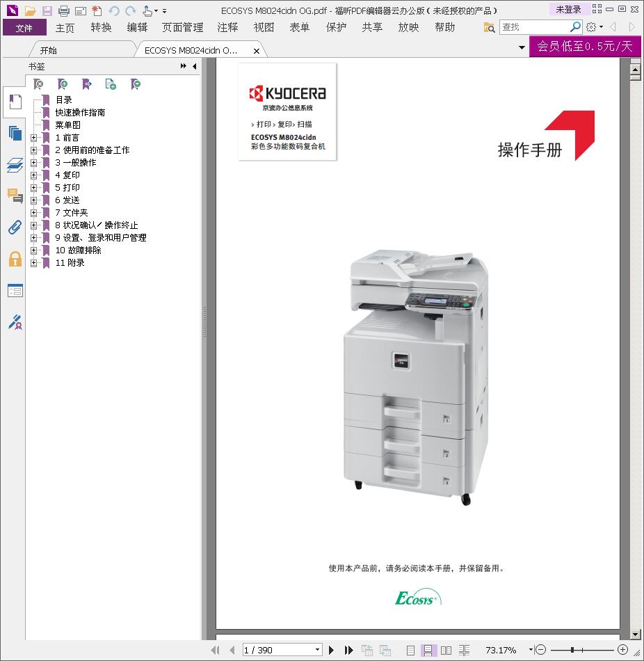Image resolution: width=644 pixels, height=661 pixels.
Task: Go to the next page using the arrow
Action: pyautogui.click(x=331, y=650)
